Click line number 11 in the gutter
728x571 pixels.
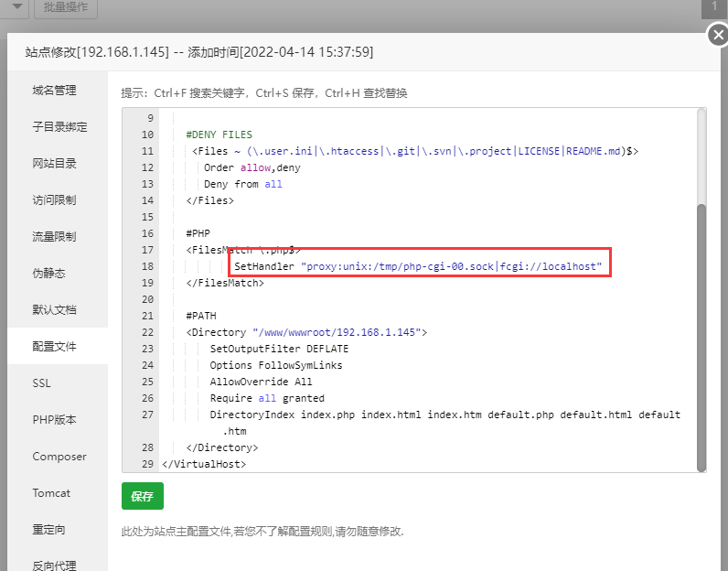tap(147, 152)
